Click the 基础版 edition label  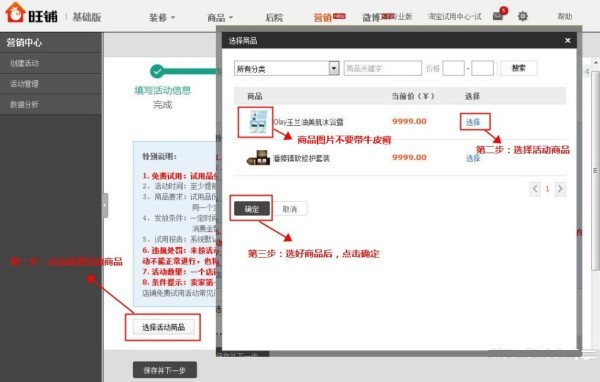[x=87, y=17]
